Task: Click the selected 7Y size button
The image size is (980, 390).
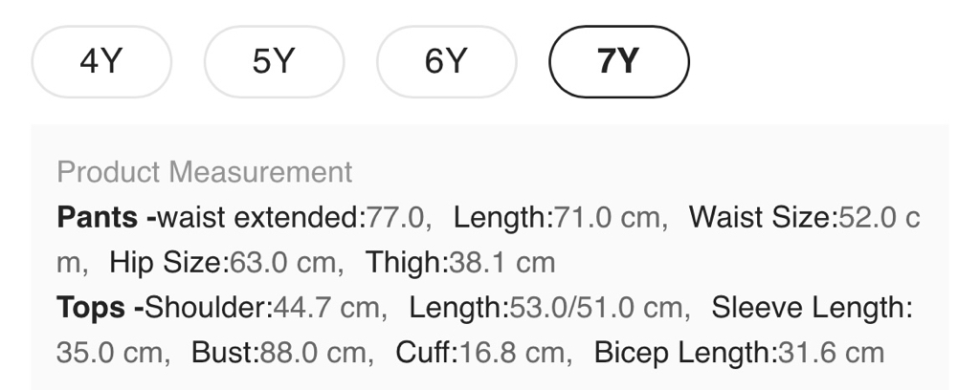Action: pos(618,62)
